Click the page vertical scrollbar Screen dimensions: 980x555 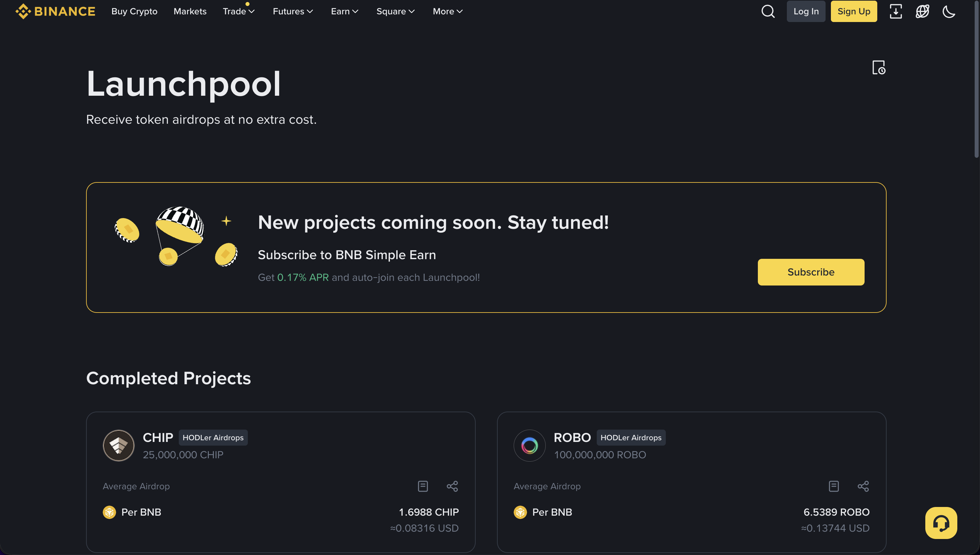[976, 80]
